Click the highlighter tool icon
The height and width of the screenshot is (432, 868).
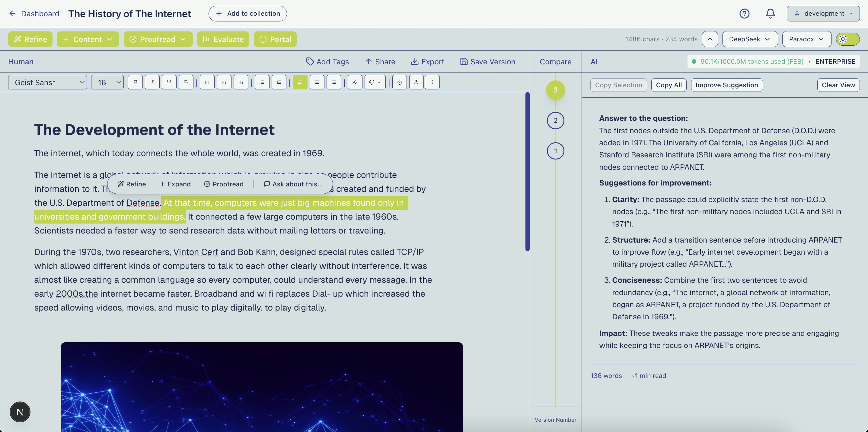355,82
